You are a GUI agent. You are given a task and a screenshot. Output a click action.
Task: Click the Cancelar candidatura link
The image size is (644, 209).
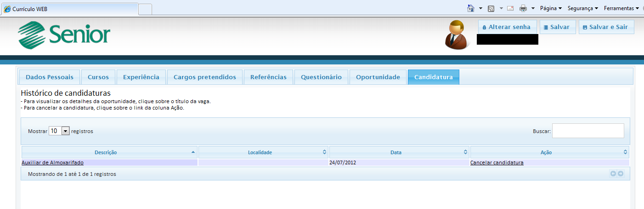497,163
